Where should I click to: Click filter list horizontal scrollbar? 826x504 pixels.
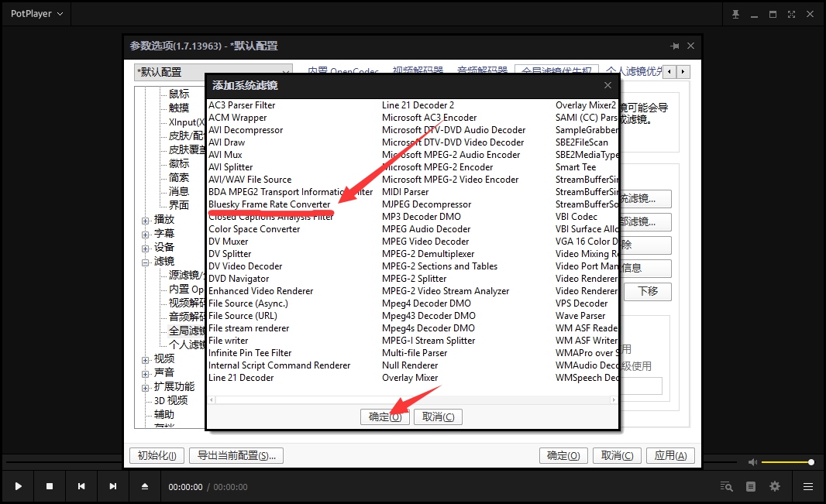click(412, 399)
